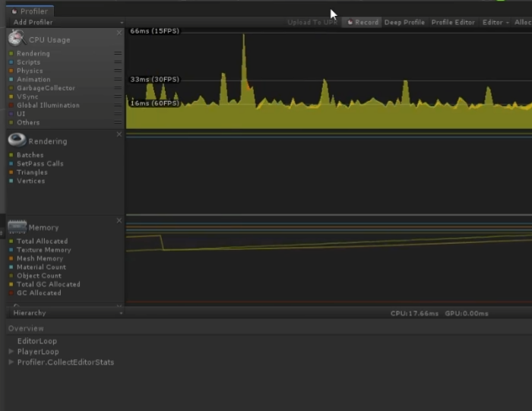
Task: Expand the Profiler.CollectEditorStats row
Action: click(11, 362)
